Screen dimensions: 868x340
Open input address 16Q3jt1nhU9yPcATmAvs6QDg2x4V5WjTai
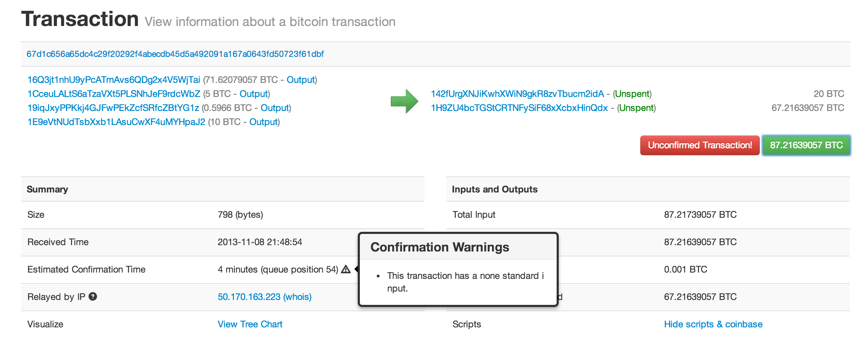114,80
